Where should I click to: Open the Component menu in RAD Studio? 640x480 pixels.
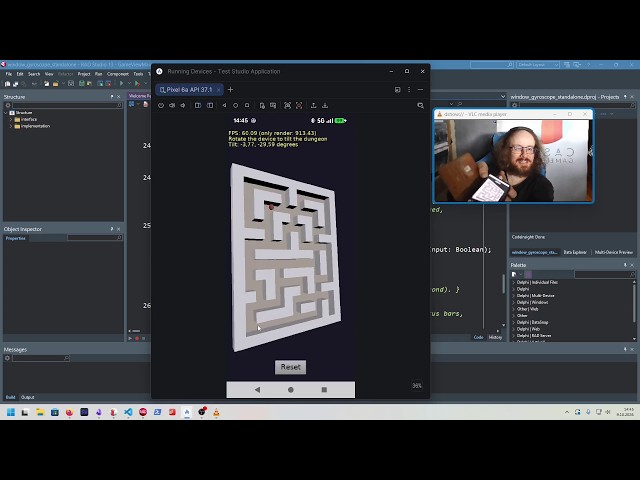(x=118, y=74)
